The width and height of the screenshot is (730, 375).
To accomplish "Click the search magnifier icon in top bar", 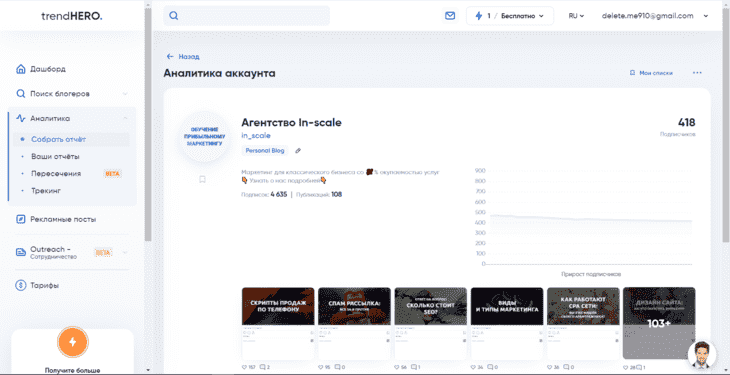I will coord(174,16).
